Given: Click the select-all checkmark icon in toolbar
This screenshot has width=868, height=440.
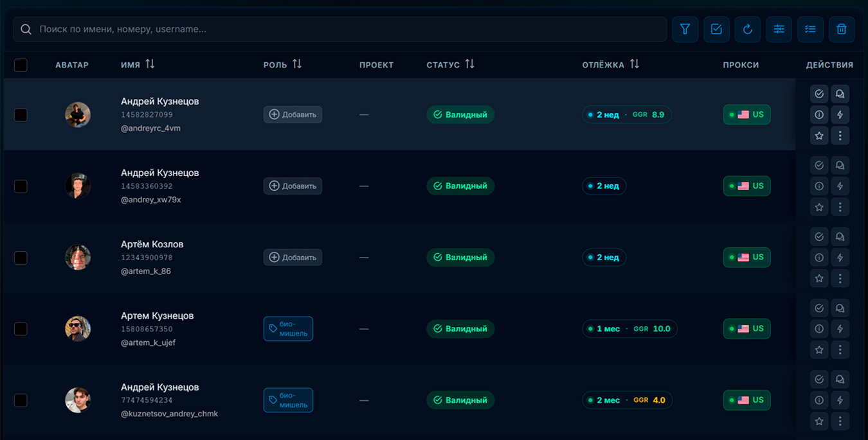Looking at the screenshot, I should [716, 30].
